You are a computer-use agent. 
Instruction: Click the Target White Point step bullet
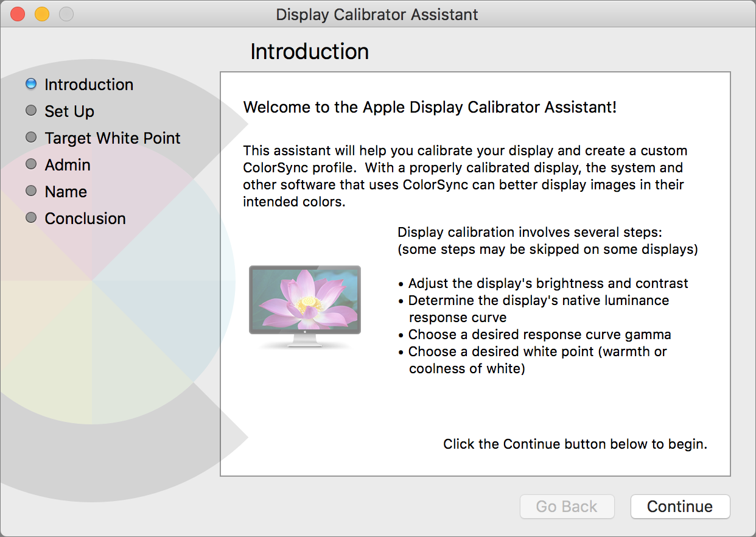coord(31,138)
